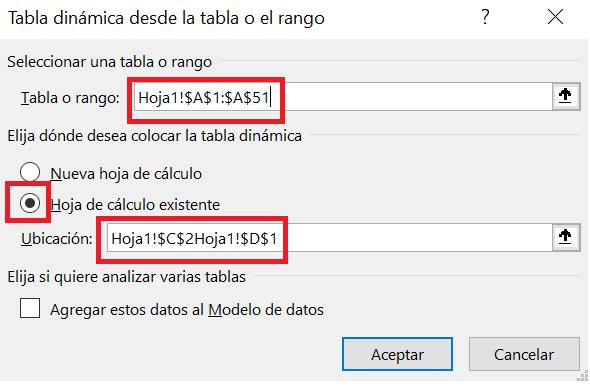The image size is (590, 386).
Task: Select the Hoja de cálculo existente radio button
Action: (x=30, y=203)
